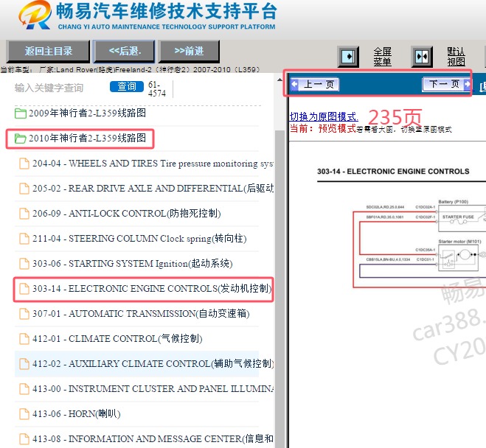The height and width of the screenshot is (448, 486).
Task: Select 303-14 ELECTRONIC ENGINE CONTROLS entry
Action: point(152,289)
